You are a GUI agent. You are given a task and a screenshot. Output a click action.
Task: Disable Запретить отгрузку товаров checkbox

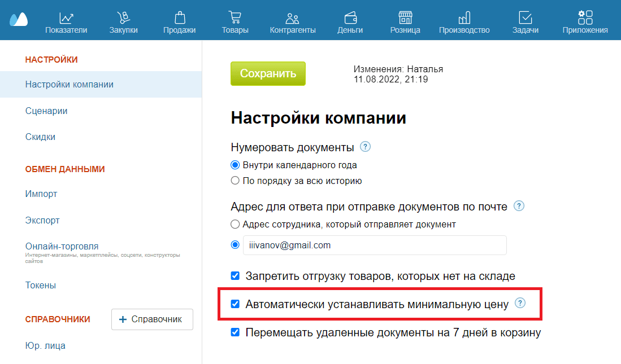click(x=234, y=275)
